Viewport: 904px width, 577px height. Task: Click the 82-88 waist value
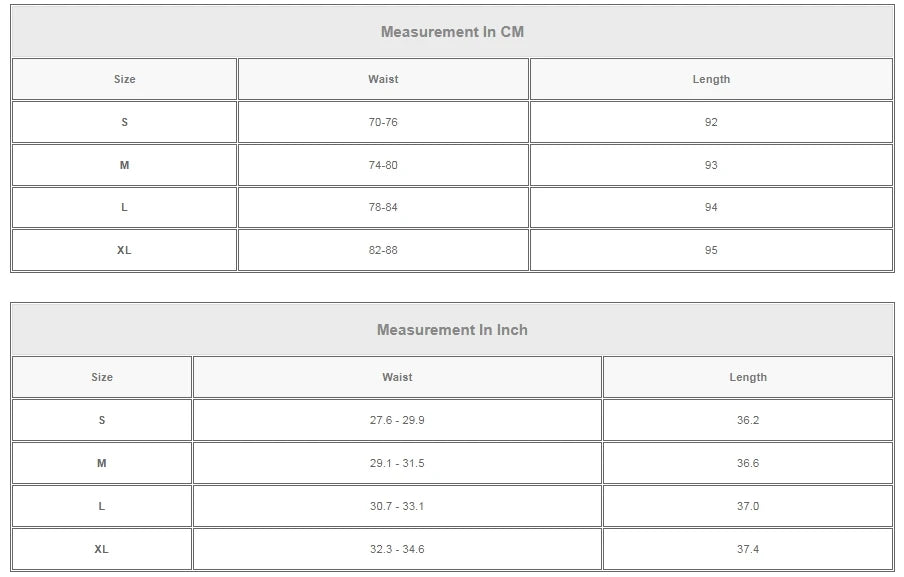coord(383,250)
